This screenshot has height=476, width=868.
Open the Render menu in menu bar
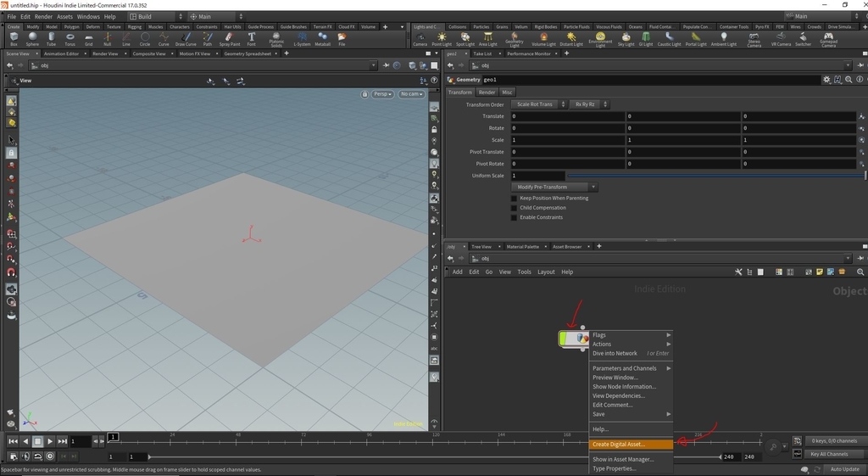click(x=43, y=17)
